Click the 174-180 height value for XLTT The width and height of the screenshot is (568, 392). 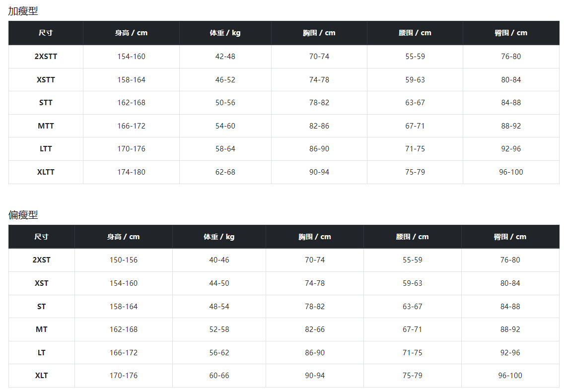(x=131, y=172)
